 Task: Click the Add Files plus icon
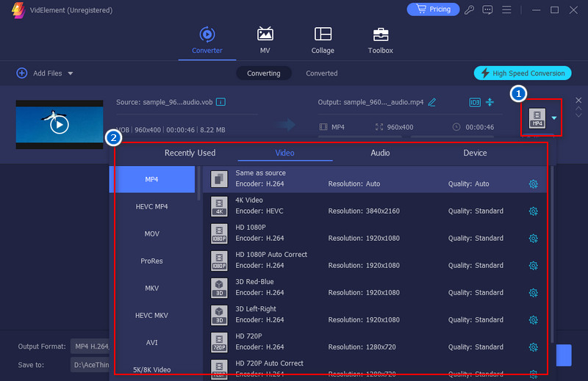(x=22, y=73)
